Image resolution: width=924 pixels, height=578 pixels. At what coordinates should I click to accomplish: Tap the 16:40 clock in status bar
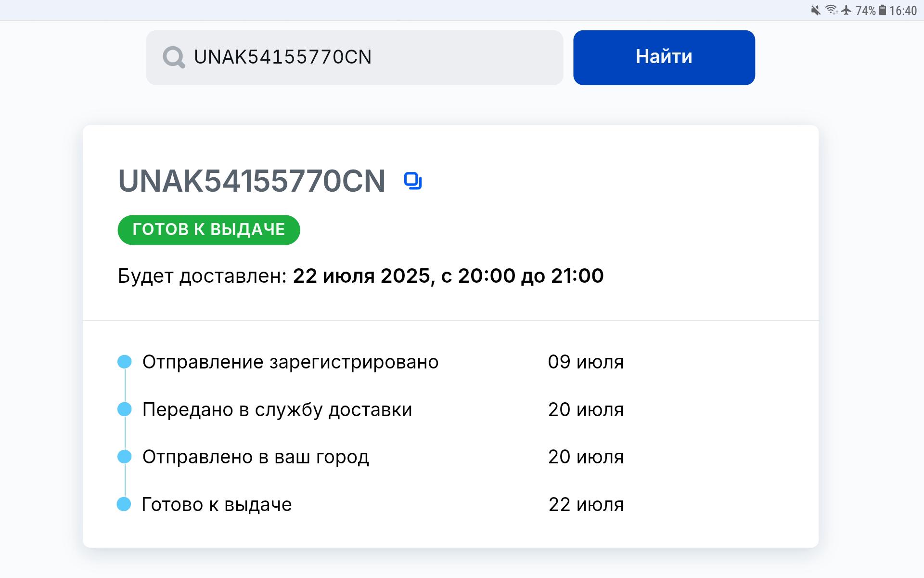[903, 11]
